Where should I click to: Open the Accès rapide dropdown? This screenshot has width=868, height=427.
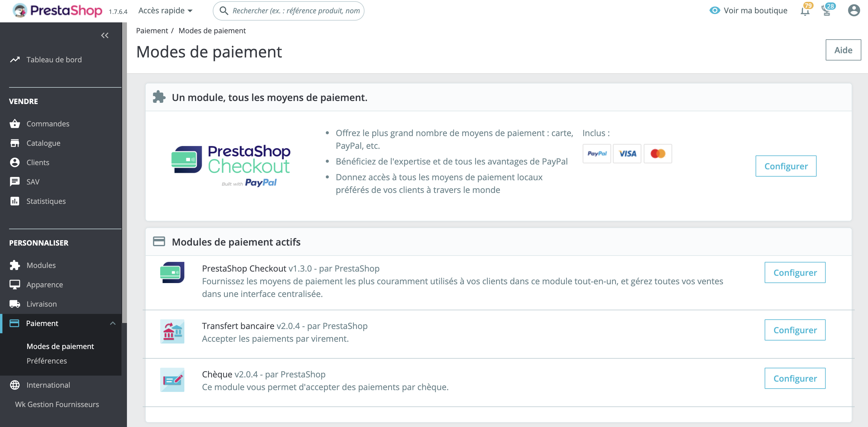[165, 11]
